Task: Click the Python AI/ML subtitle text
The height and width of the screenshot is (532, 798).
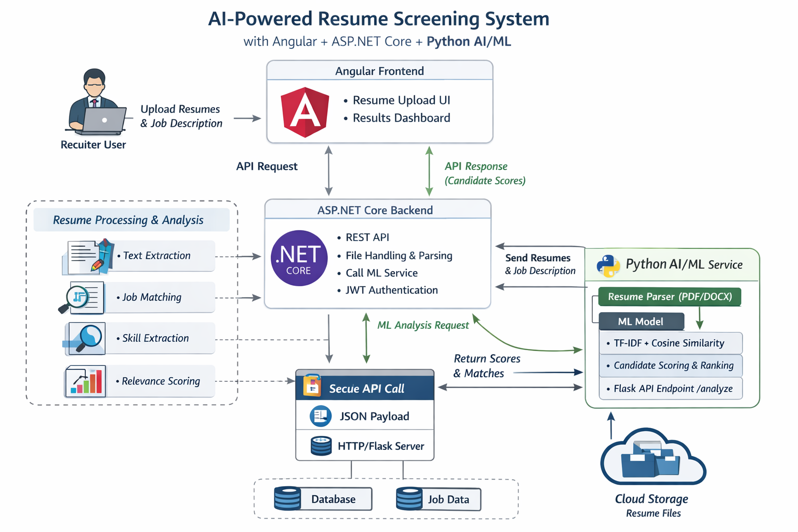Action: 469,42
